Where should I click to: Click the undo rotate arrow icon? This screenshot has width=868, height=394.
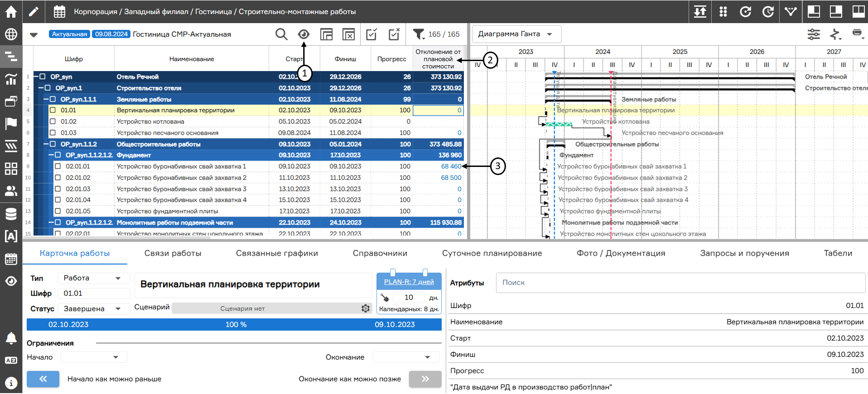click(x=745, y=11)
